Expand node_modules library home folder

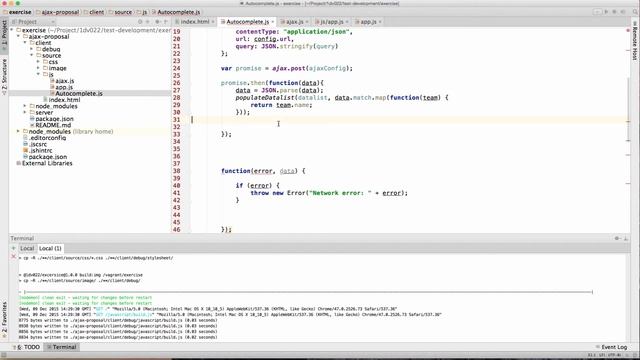click(18, 131)
